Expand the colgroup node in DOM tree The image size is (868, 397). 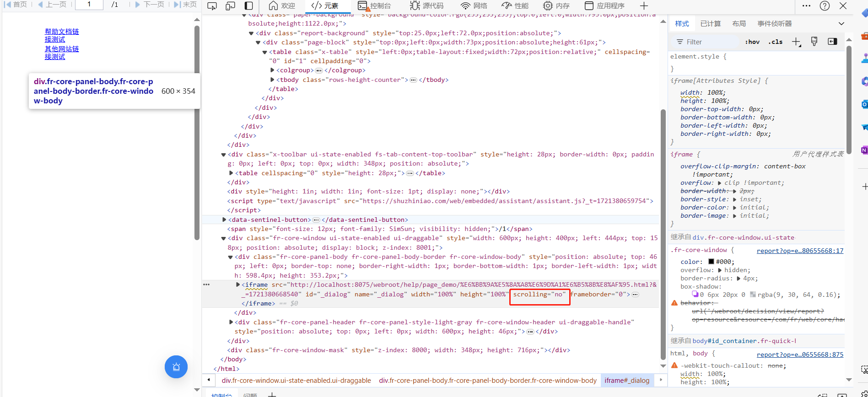pos(273,70)
